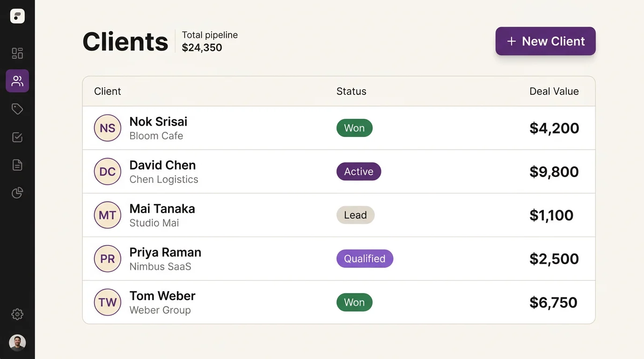Click the Status column header
Image resolution: width=644 pixels, height=359 pixels.
[x=351, y=91]
